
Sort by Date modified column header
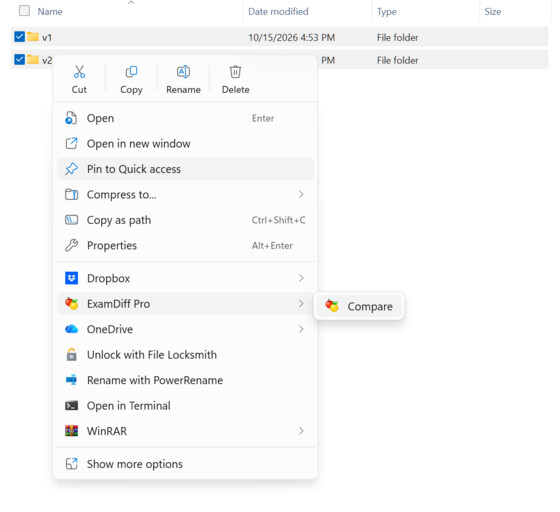tap(278, 11)
